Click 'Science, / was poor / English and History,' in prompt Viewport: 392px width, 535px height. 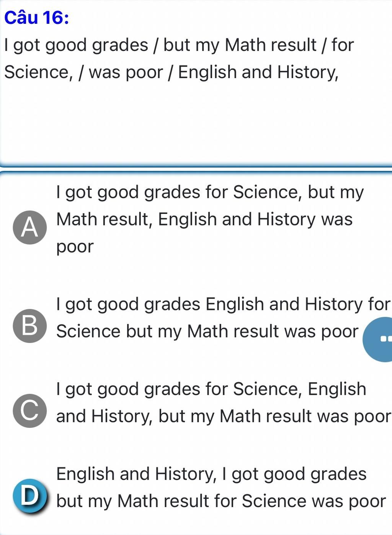[171, 72]
